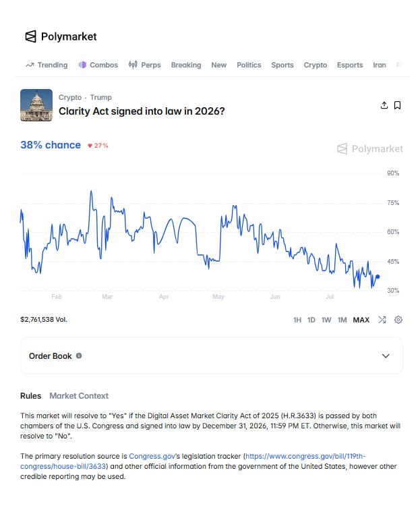Open the Perps candlestick section
The image size is (420, 514).
click(144, 65)
